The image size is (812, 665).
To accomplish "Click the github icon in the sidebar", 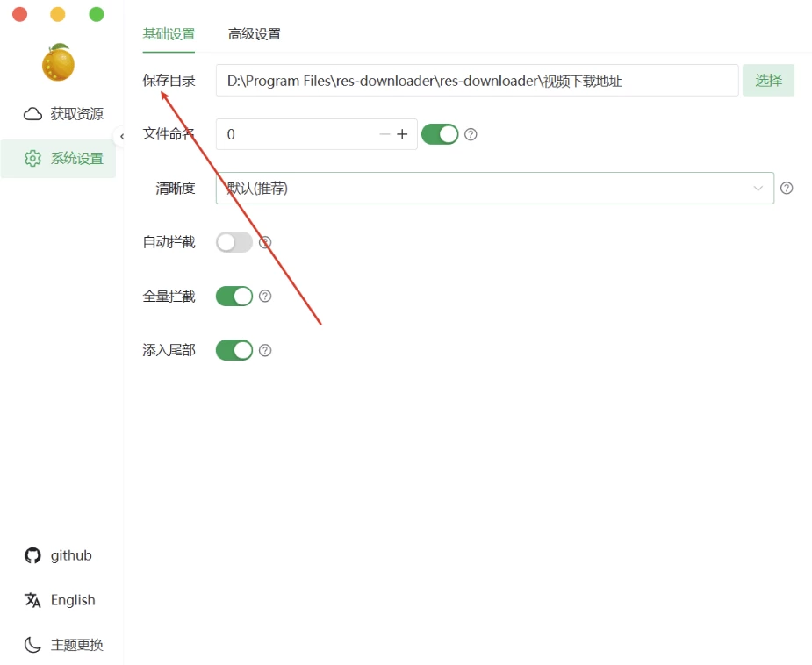I will pyautogui.click(x=32, y=554).
